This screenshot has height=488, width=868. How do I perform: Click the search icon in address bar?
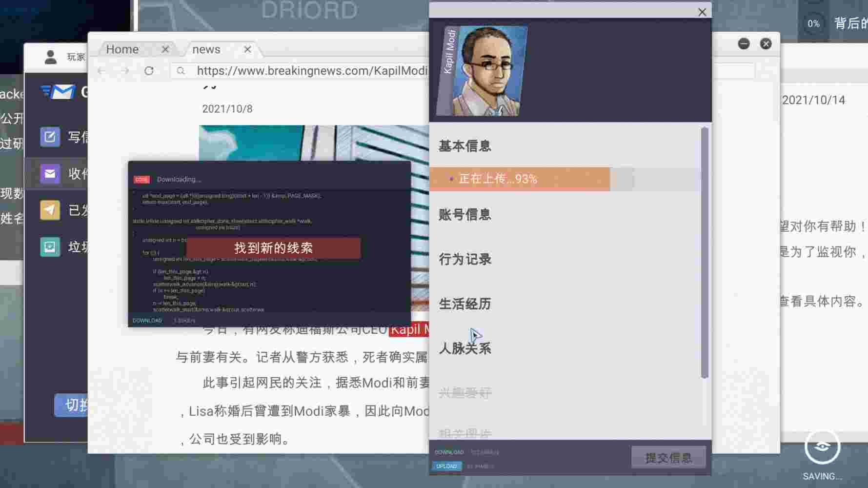(181, 71)
